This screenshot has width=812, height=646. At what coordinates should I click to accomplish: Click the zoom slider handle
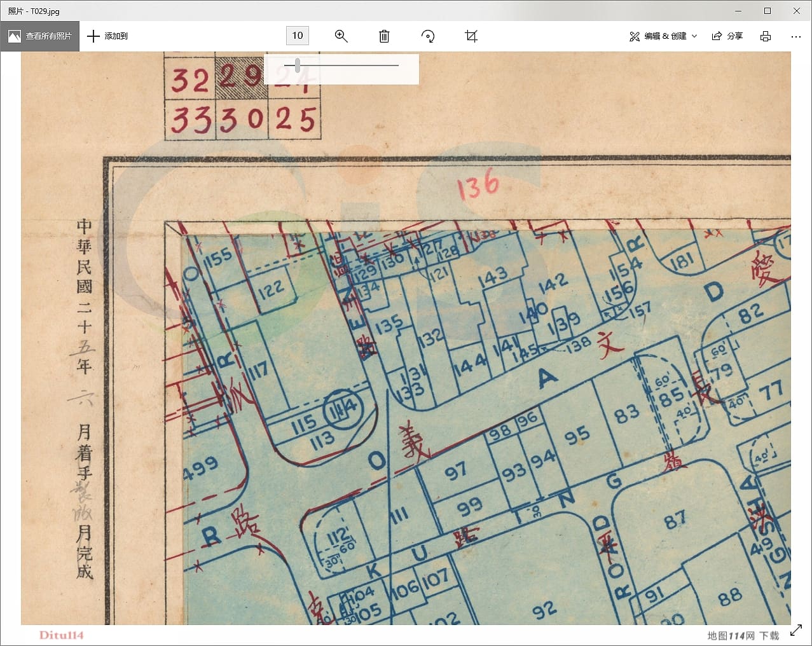pos(298,65)
